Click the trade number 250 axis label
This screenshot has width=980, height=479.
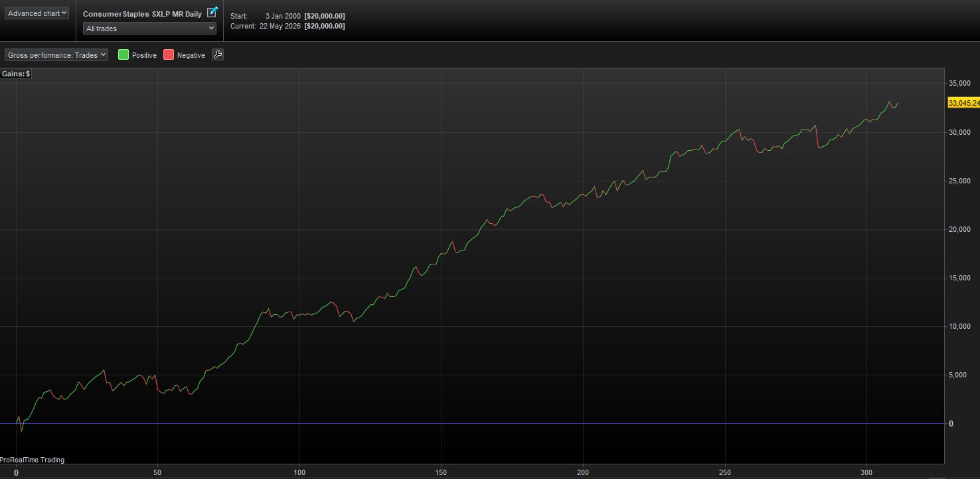726,472
